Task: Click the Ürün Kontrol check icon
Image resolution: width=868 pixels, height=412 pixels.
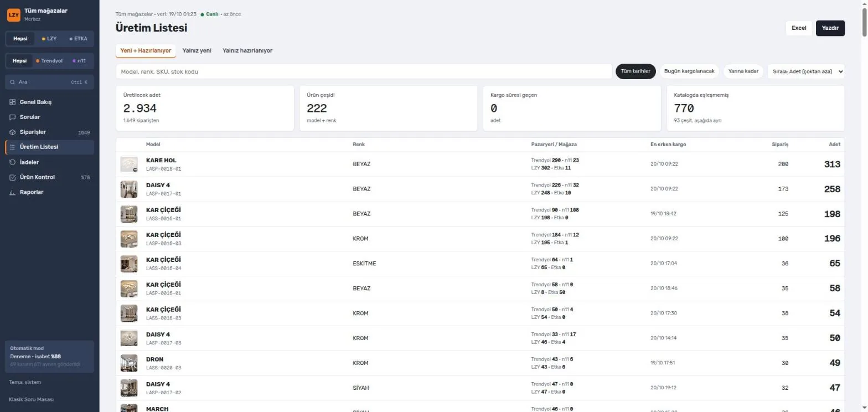Action: tap(13, 177)
